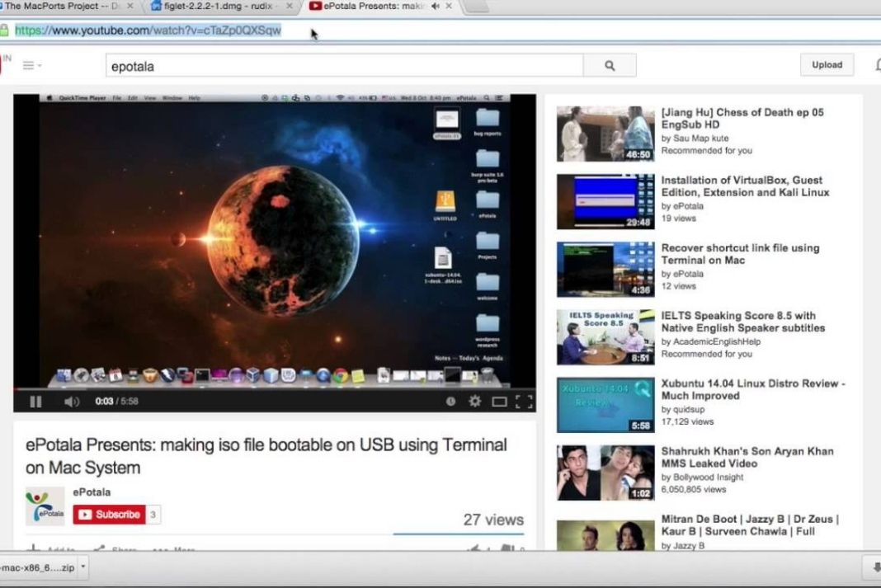The image size is (881, 588).
Task: Click the green padlock in address bar
Action: [4, 31]
